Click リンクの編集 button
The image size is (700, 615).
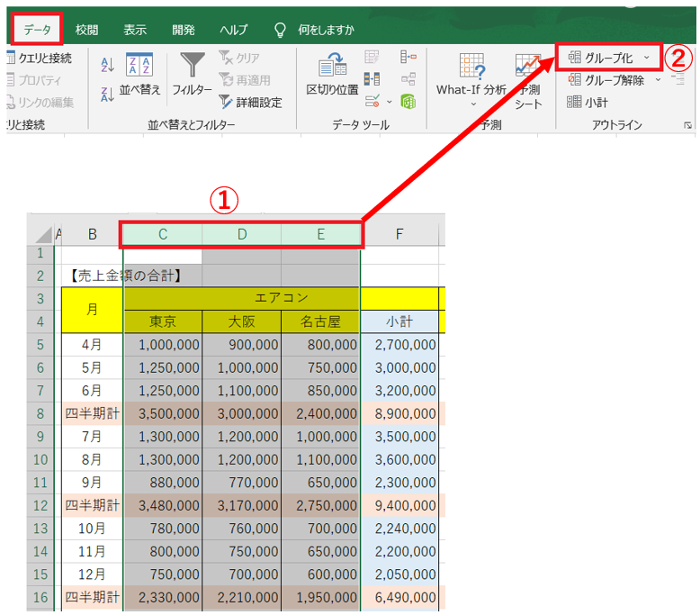[x=40, y=103]
